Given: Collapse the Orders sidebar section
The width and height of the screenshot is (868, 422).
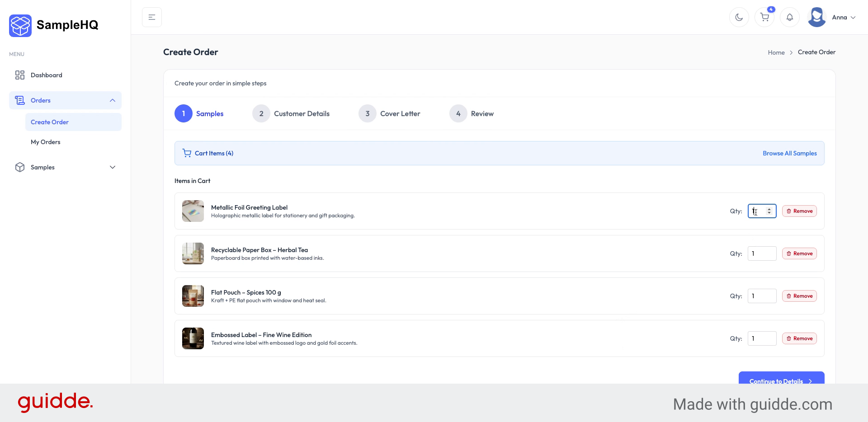Looking at the screenshot, I should click(x=113, y=100).
